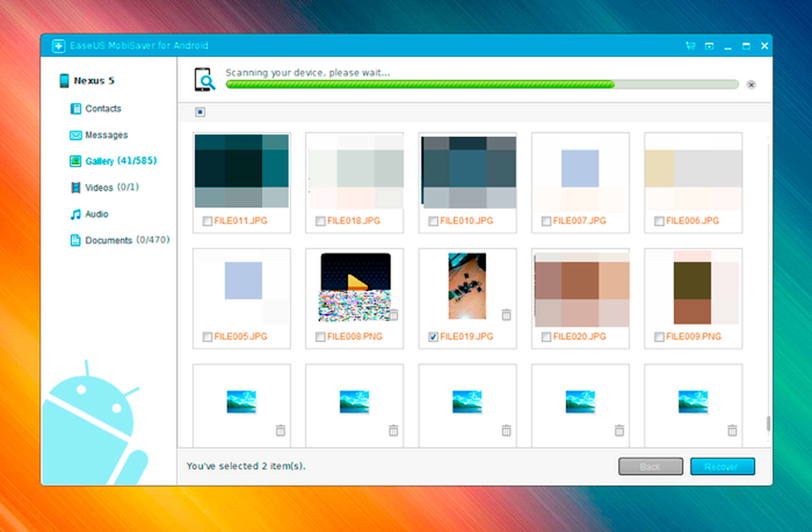
Task: Check the FILE008.PNG checkbox
Action: point(320,337)
